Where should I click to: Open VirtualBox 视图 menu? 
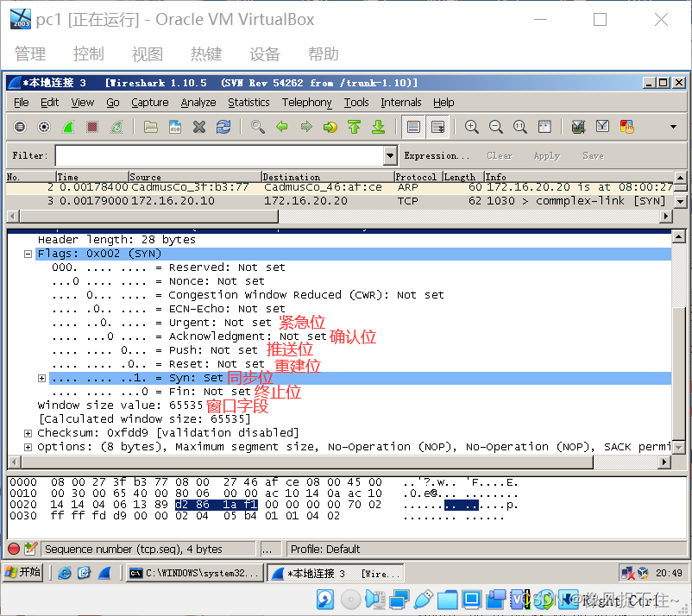coord(147,53)
